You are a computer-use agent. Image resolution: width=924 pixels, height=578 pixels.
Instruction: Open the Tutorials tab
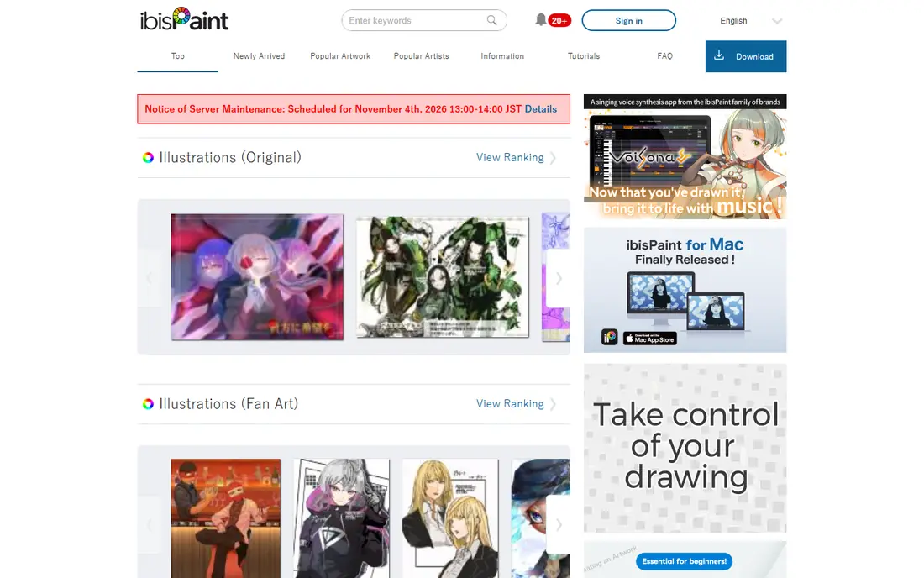coord(584,56)
